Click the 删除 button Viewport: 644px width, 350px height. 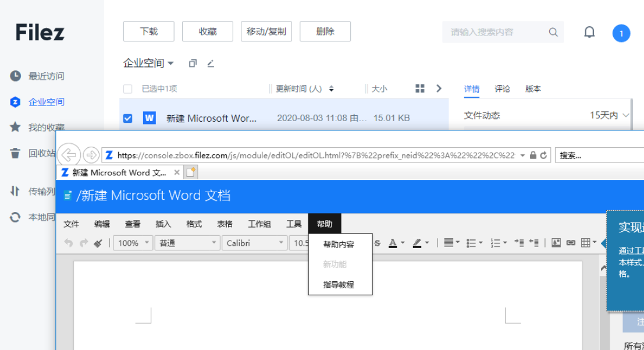click(x=325, y=31)
